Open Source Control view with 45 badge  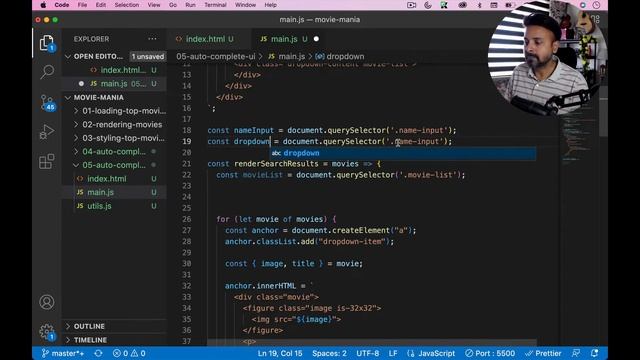(x=47, y=102)
